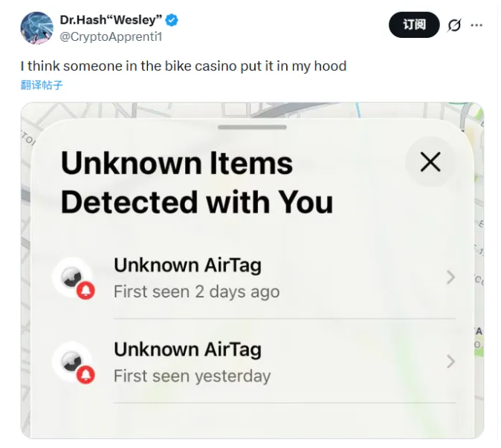
Task: Select the Unknown AirTag first seen yesterday
Action: pos(253,362)
